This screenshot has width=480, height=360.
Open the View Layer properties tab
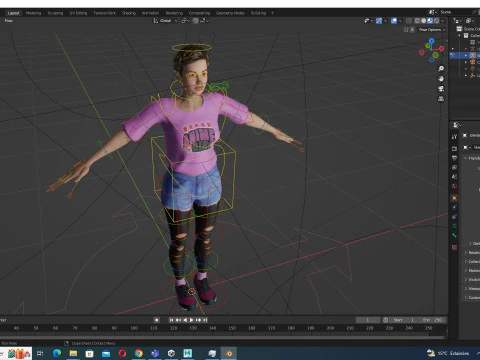454,167
